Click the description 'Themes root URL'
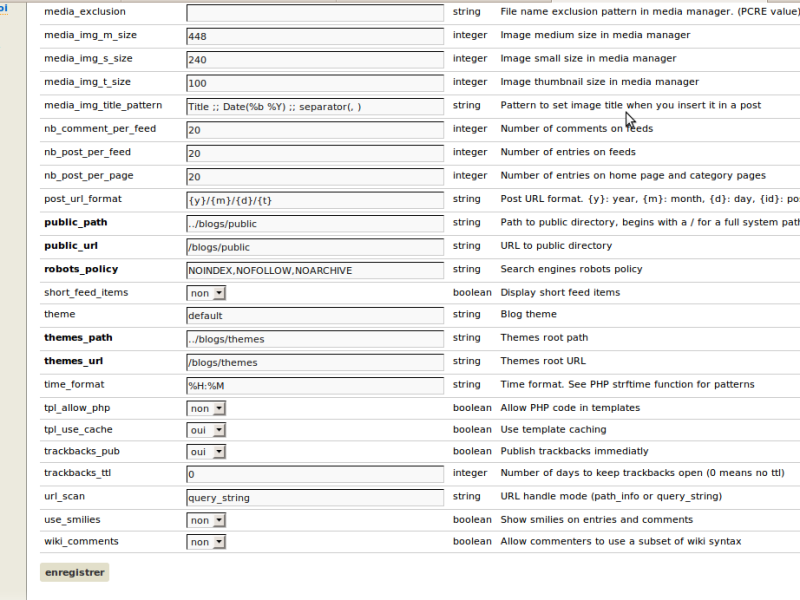 (x=543, y=361)
